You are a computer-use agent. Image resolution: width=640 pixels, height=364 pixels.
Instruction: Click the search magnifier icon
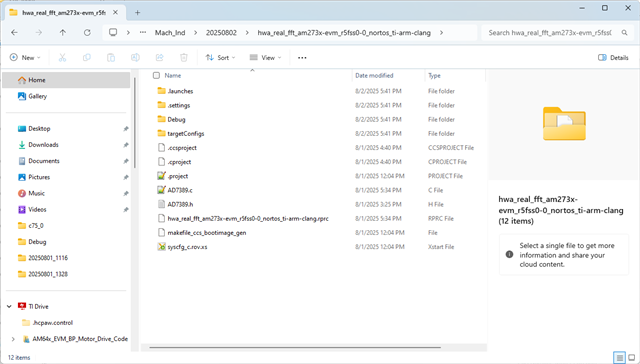click(x=624, y=33)
